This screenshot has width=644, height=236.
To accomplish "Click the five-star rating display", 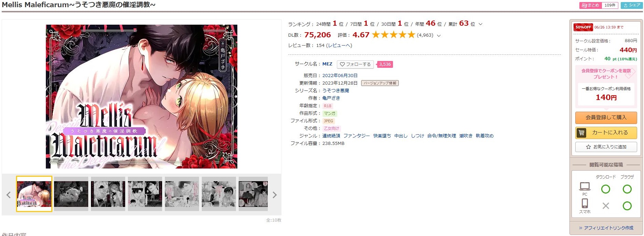I will tap(393, 35).
